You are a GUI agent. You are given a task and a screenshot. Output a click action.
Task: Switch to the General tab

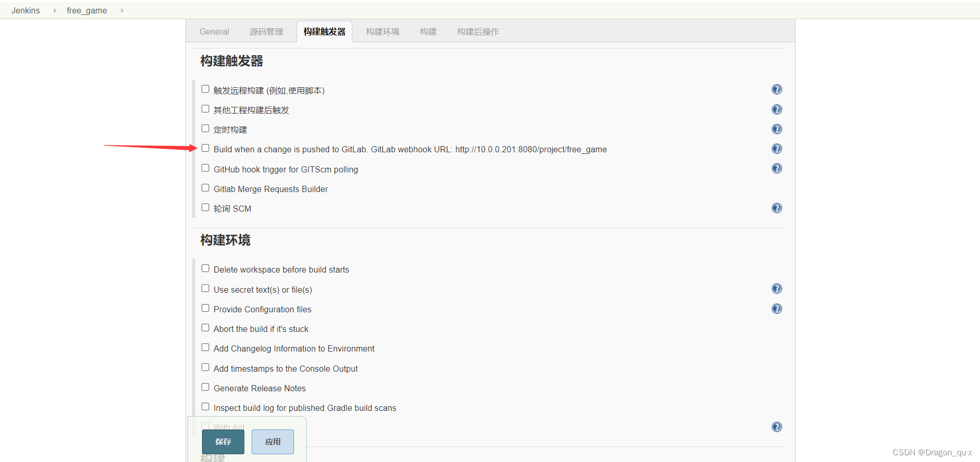tap(214, 31)
